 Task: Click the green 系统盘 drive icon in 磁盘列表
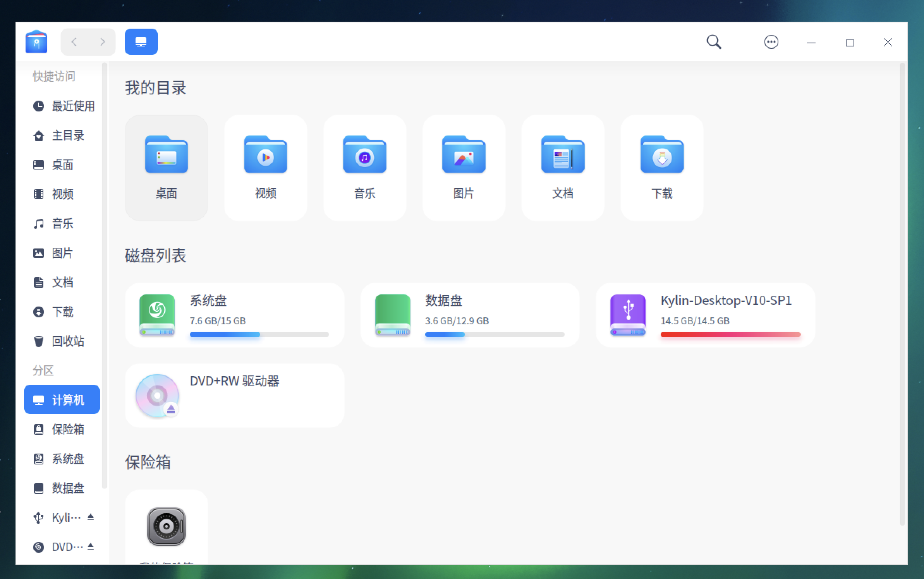pos(157,315)
